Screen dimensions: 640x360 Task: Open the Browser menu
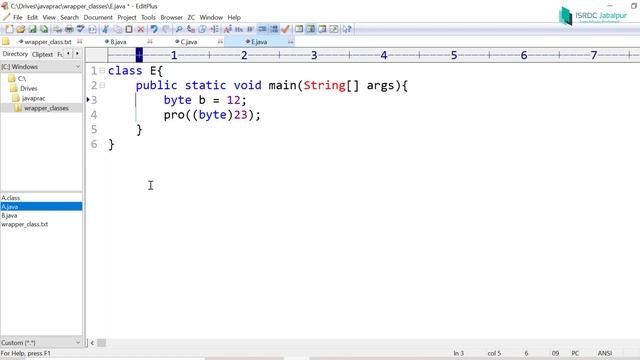(171, 18)
